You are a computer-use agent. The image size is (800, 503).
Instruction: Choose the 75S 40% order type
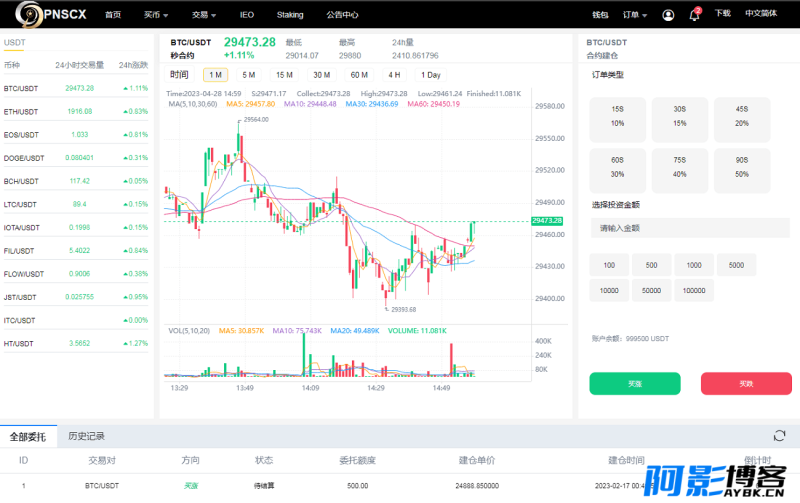[680, 170]
